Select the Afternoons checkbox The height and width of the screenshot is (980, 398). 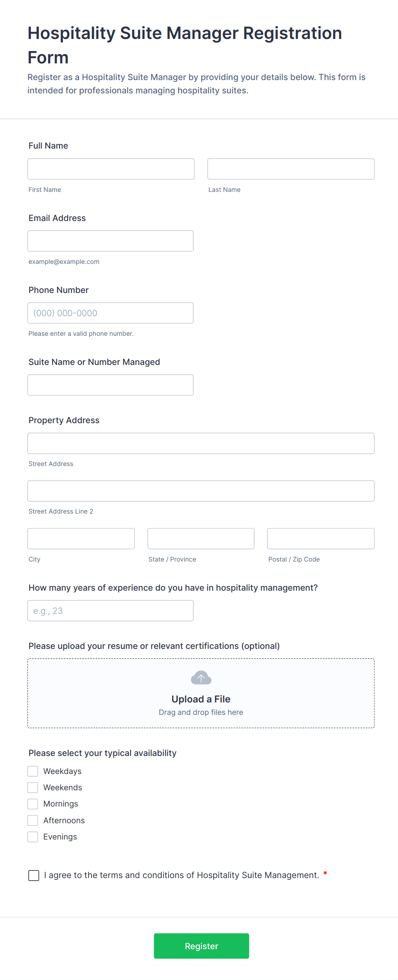pos(33,820)
